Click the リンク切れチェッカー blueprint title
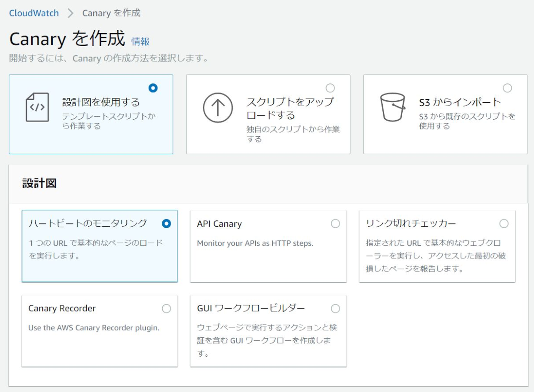Viewport: 534px width, 392px height. [411, 223]
